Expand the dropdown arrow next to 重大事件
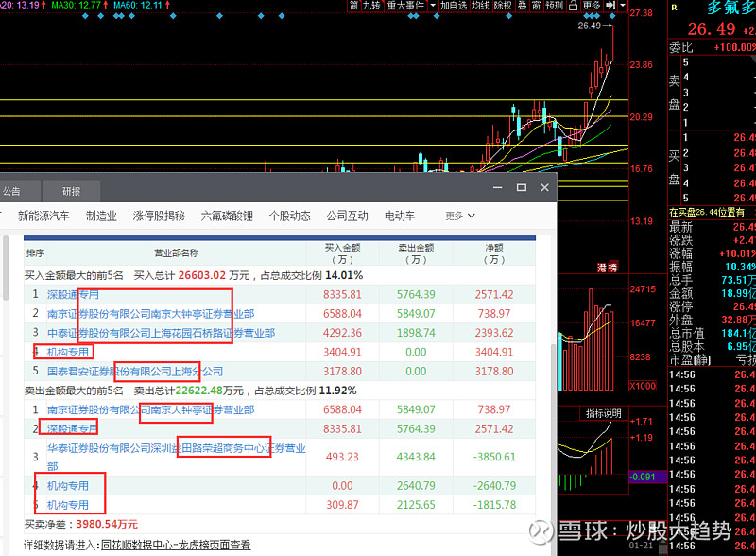 pos(433,6)
